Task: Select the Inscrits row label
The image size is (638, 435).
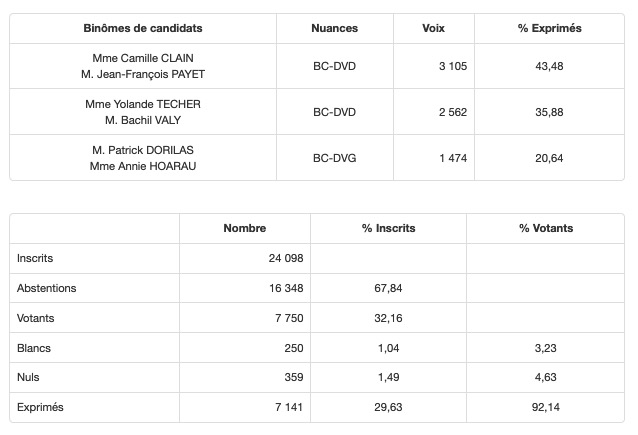Action: (35, 258)
